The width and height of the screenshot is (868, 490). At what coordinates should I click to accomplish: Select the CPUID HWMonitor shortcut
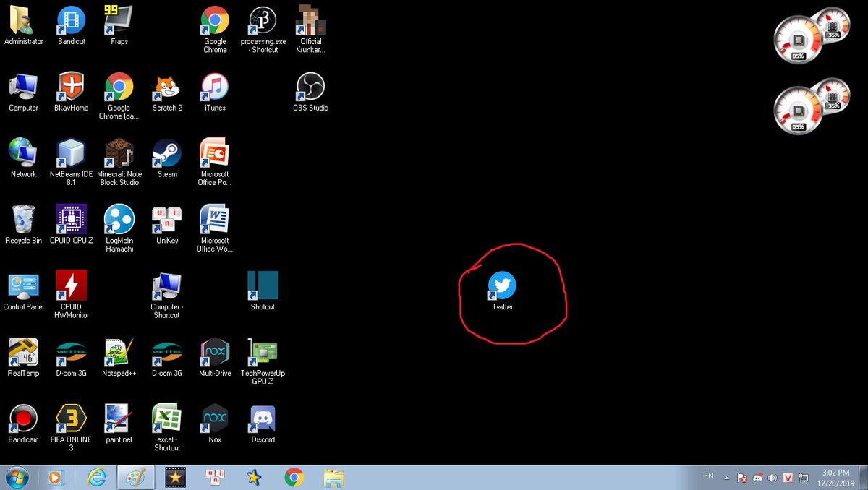pos(72,295)
